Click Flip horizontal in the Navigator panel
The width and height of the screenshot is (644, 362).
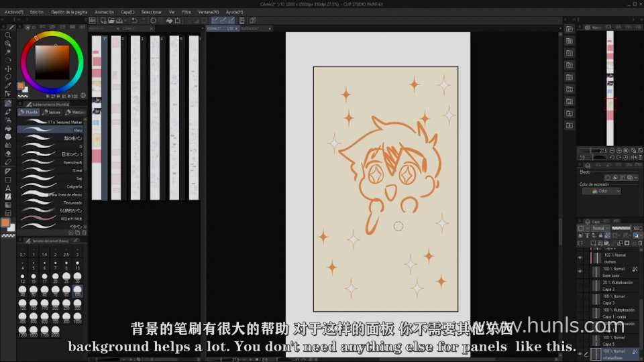[634, 158]
